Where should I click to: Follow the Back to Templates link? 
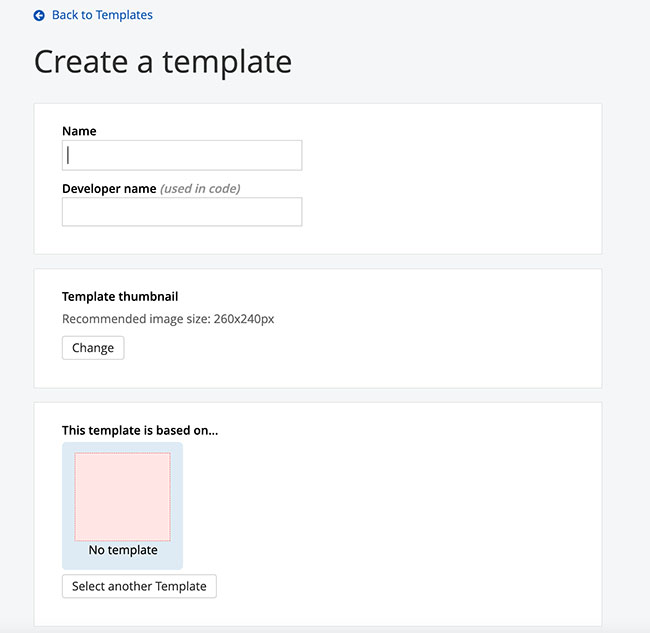102,15
